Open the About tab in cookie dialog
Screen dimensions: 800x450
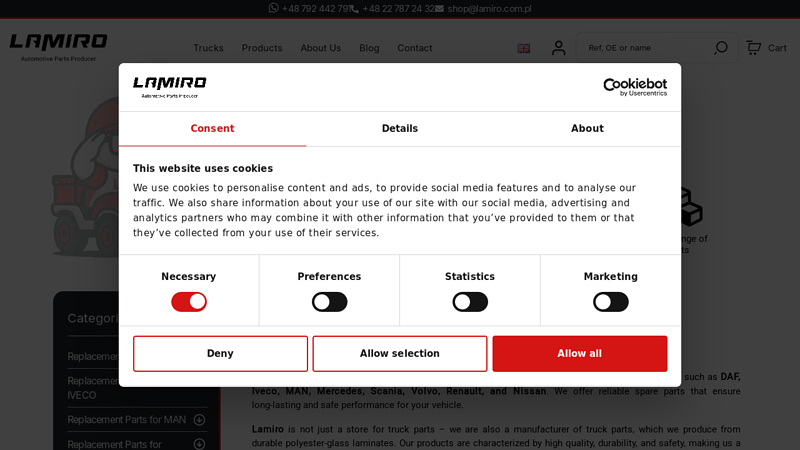pyautogui.click(x=587, y=129)
